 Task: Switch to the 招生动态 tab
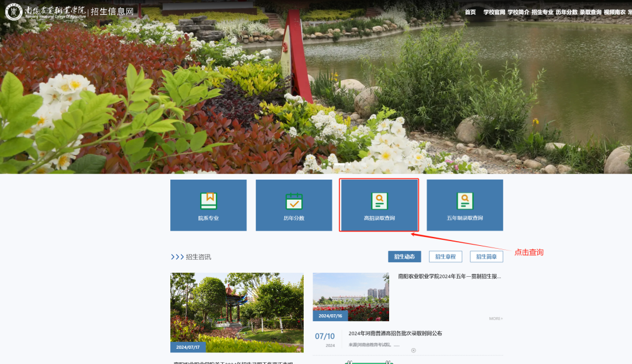point(405,257)
